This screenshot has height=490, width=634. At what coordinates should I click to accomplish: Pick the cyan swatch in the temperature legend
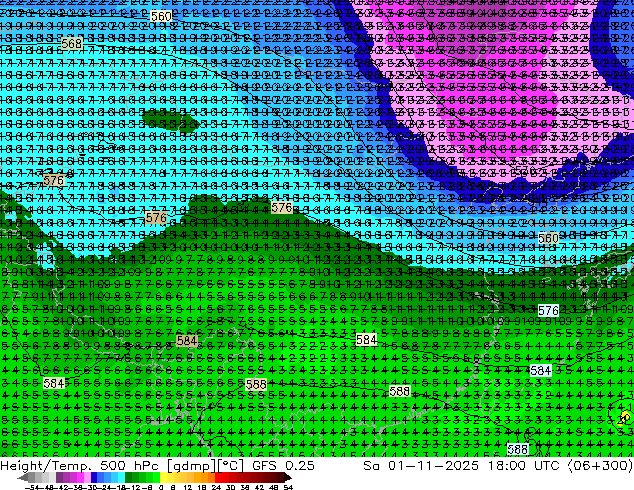click(121, 477)
